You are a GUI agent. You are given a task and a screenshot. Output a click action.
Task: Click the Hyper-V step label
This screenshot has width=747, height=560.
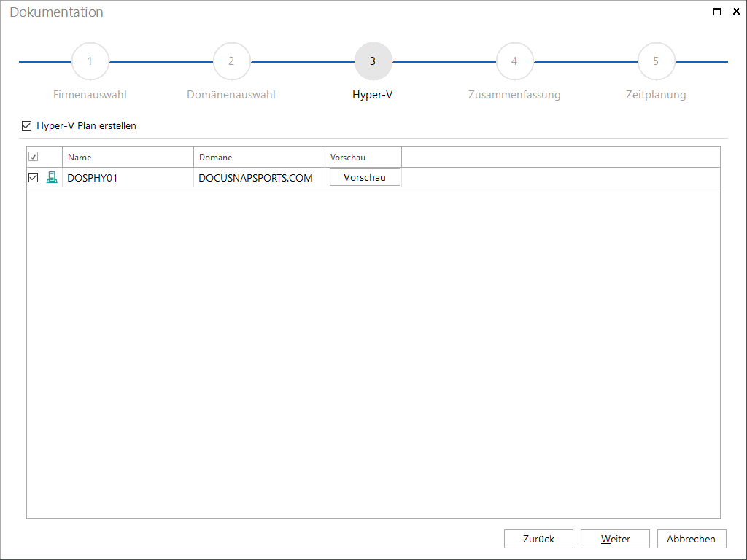click(373, 95)
